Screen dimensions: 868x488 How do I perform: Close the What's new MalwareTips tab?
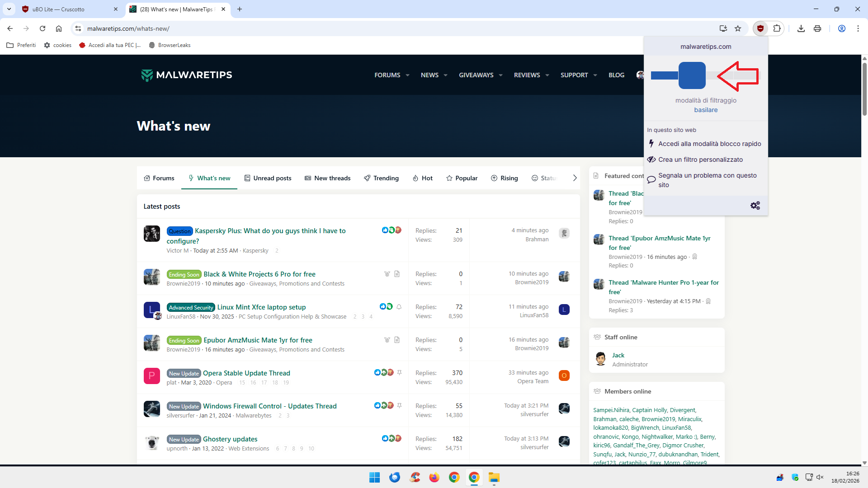(223, 9)
